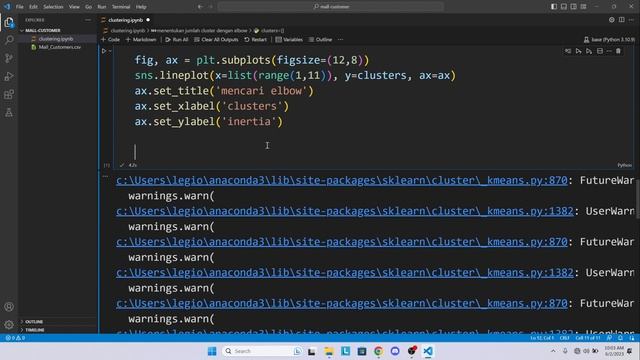
Task: Toggle panel layout icon
Action: tap(564, 7)
